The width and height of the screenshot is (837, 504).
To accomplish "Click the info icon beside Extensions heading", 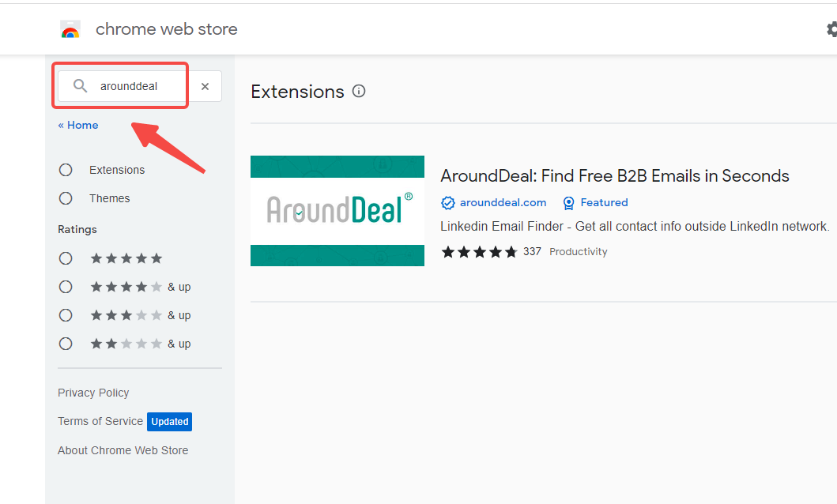I will click(x=359, y=91).
